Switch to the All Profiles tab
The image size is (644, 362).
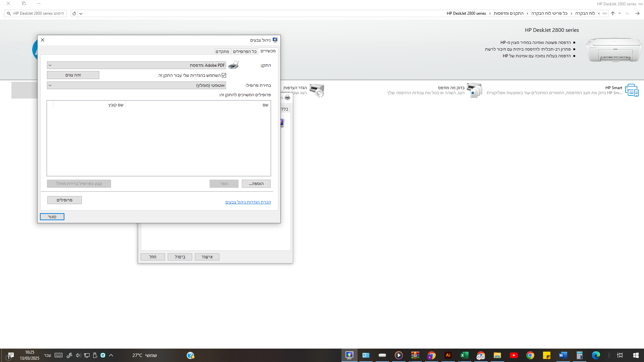pyautogui.click(x=245, y=51)
